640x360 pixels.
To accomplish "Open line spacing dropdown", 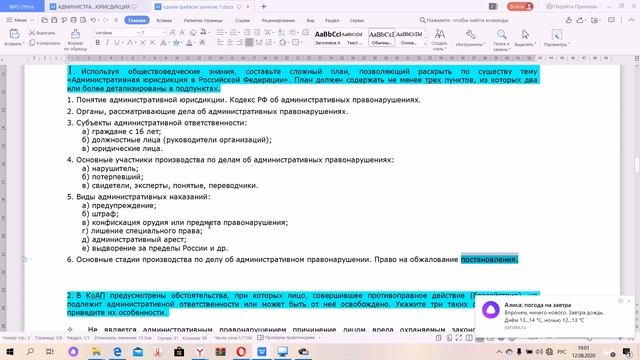I will pyautogui.click(x=275, y=42).
